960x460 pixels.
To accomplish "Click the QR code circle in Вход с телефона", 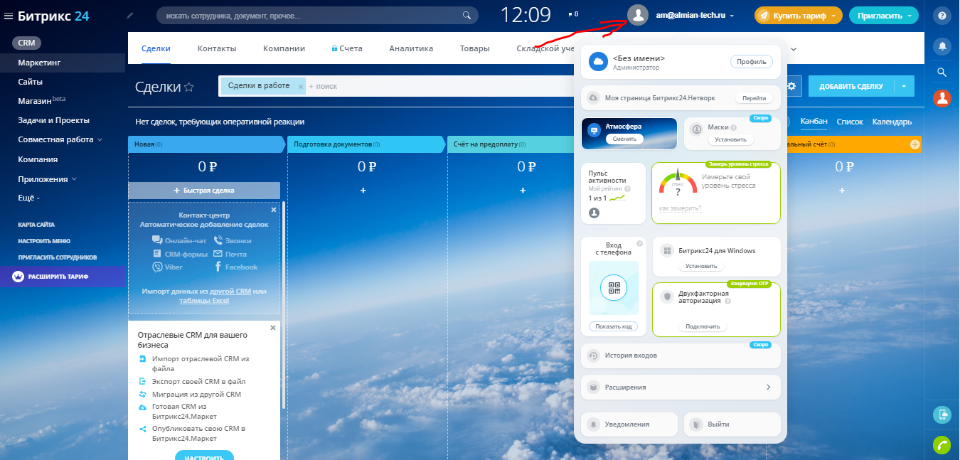I will tap(614, 287).
